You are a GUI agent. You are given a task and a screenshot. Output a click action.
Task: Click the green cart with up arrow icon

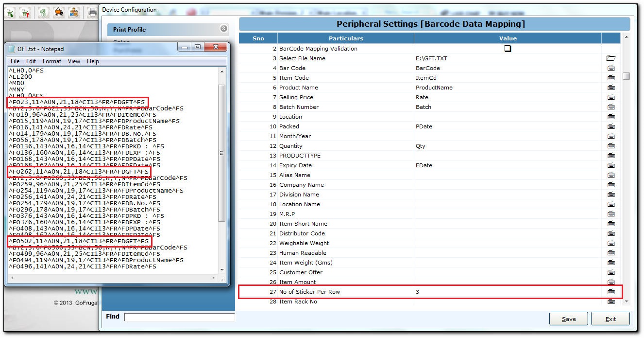coord(10,12)
